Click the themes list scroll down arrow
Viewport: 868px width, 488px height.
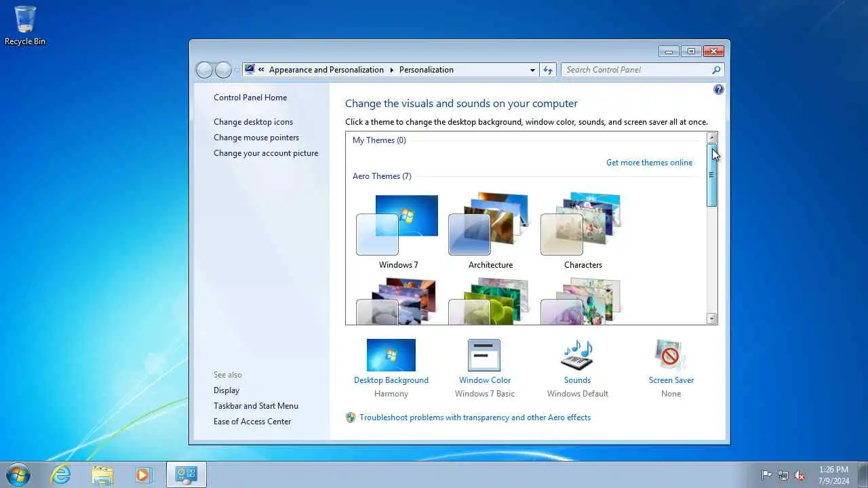pos(712,319)
